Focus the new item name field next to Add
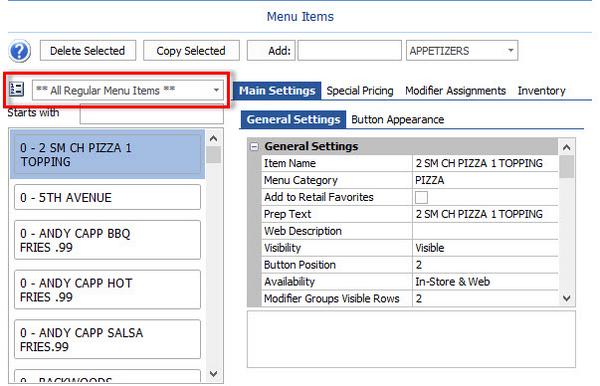The width and height of the screenshot is (600, 386). tap(349, 50)
